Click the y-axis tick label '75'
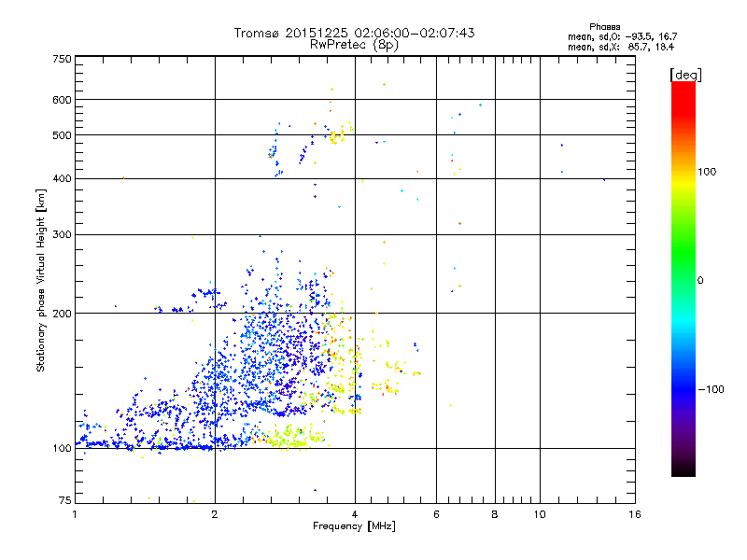This screenshot has width=747, height=560. [x=64, y=500]
